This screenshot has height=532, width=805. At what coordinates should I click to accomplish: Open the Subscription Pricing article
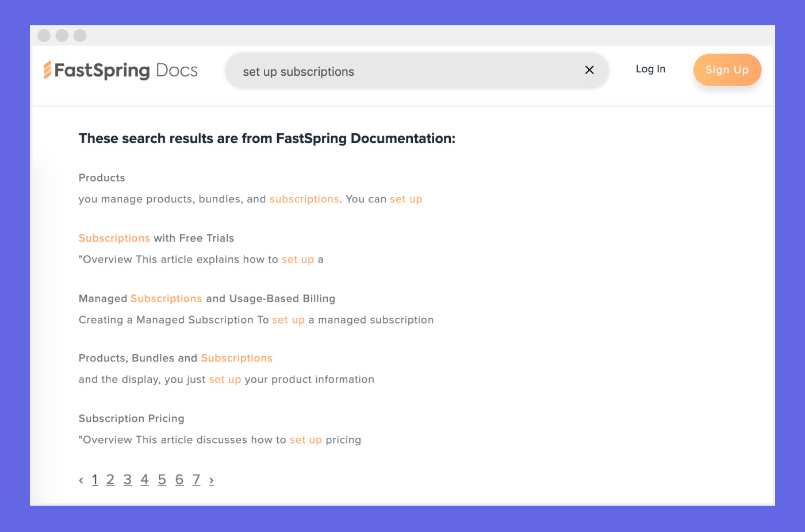[131, 418]
